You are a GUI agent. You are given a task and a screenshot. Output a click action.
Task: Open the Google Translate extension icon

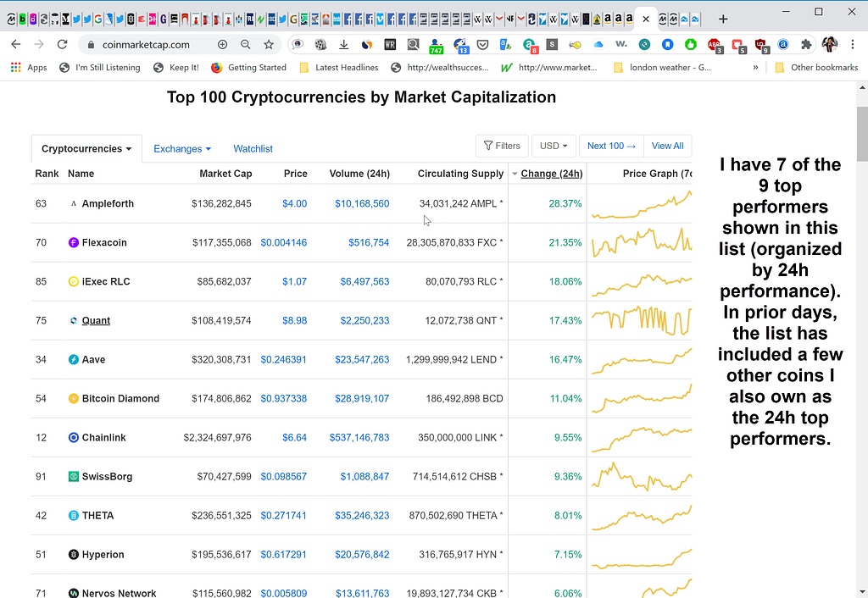point(505,45)
